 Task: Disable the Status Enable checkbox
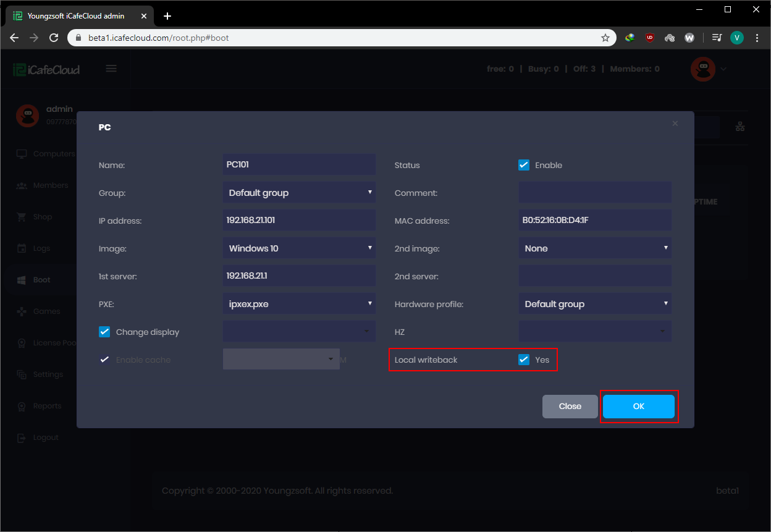click(524, 164)
